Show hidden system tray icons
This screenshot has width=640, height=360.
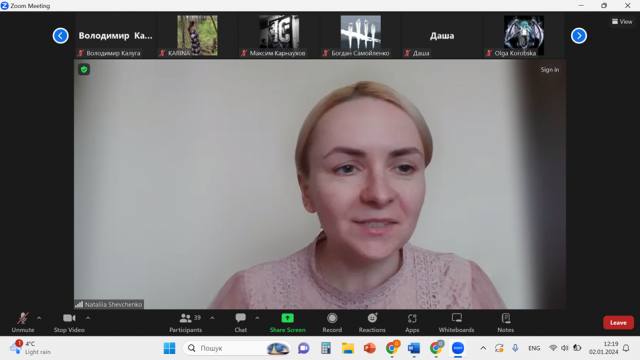coord(483,348)
